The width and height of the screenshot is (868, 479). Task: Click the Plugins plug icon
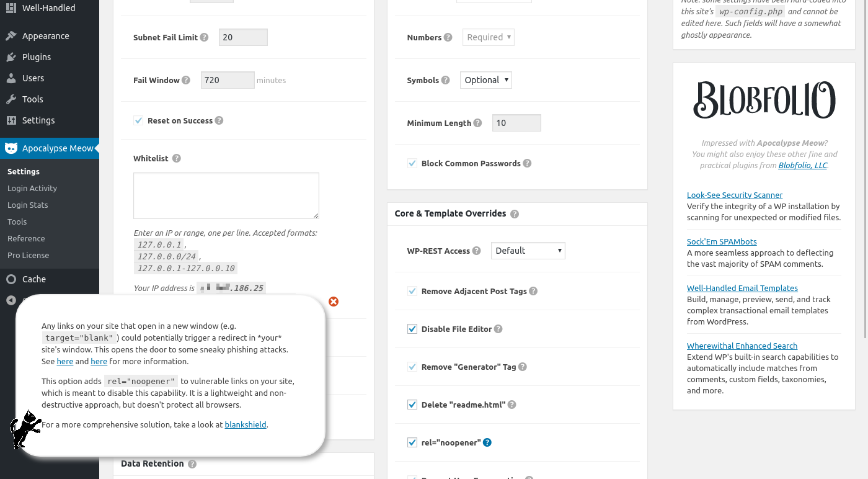11,57
